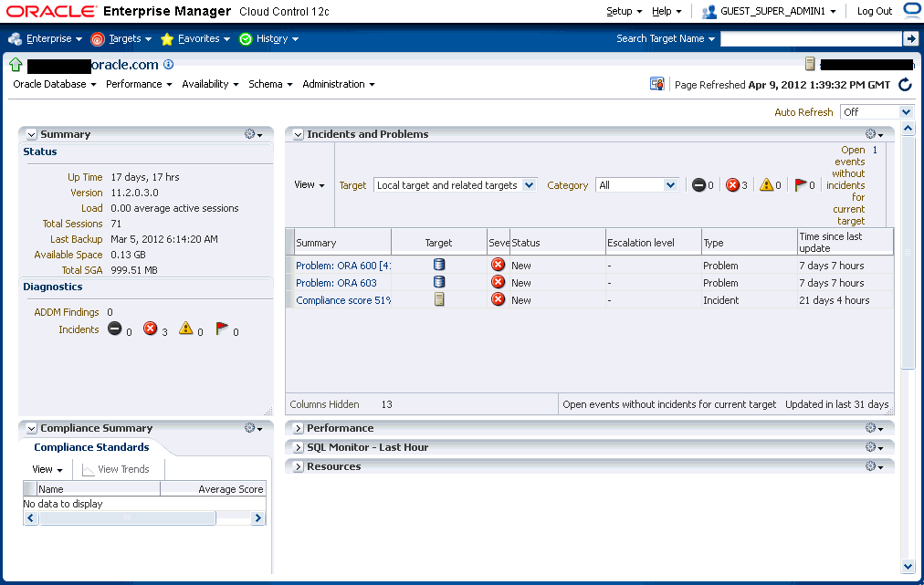Expand the Resources section
Screen dimensions: 924x585
299,466
